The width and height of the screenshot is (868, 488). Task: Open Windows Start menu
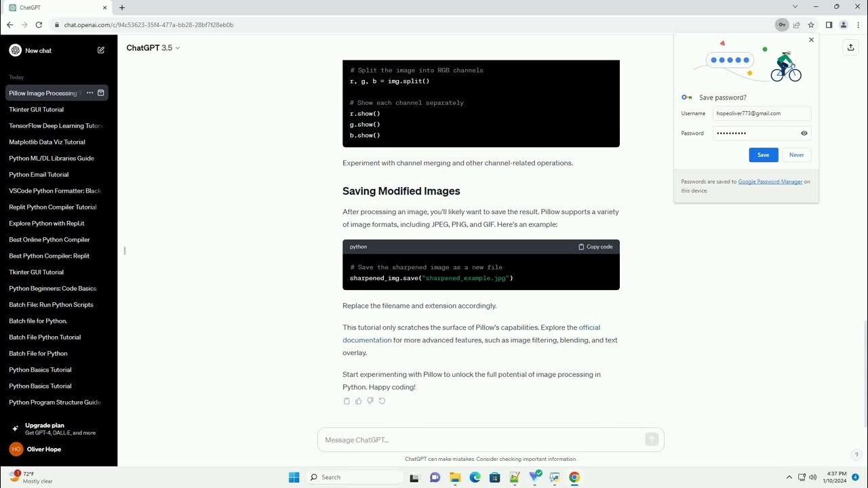pos(294,477)
